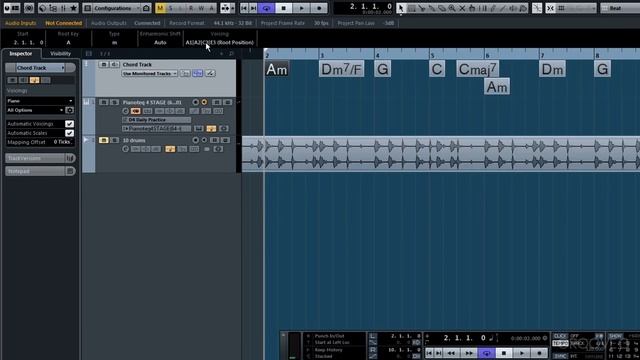Viewport: 640px width, 360px height.
Task: Click Stop in the top transport
Action: click(x=284, y=8)
